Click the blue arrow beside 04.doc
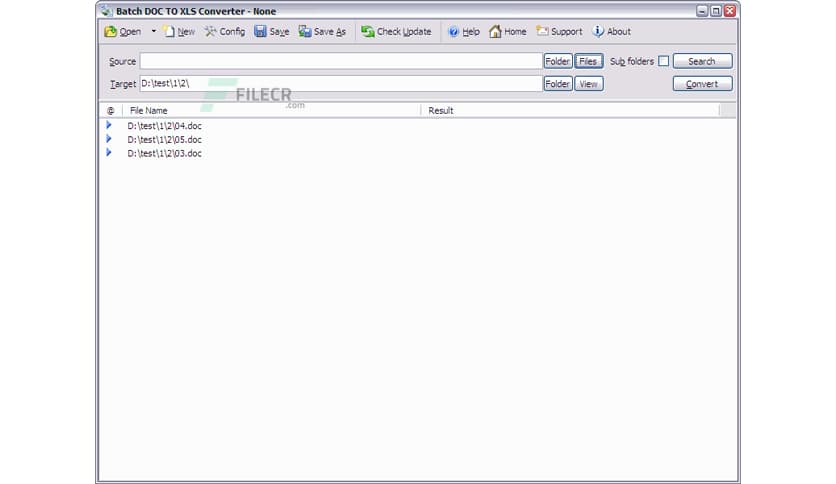836x484 pixels. 109,125
